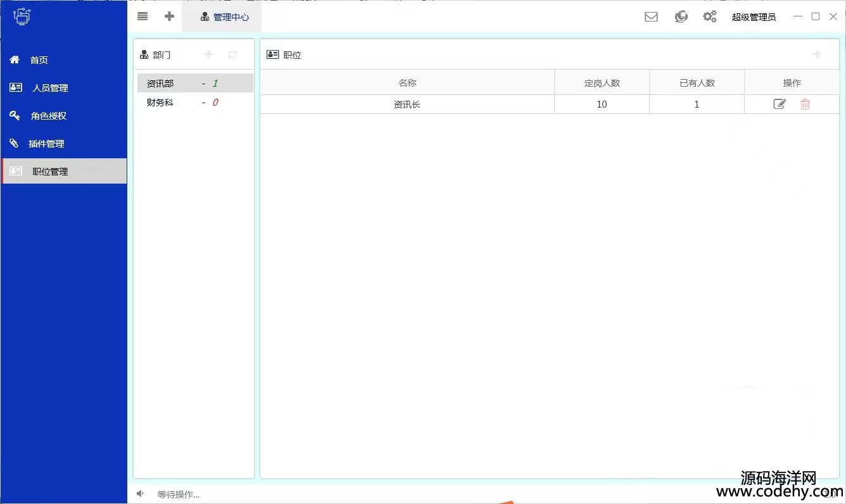Click the 操作 column header
The width and height of the screenshot is (846, 504).
point(792,82)
